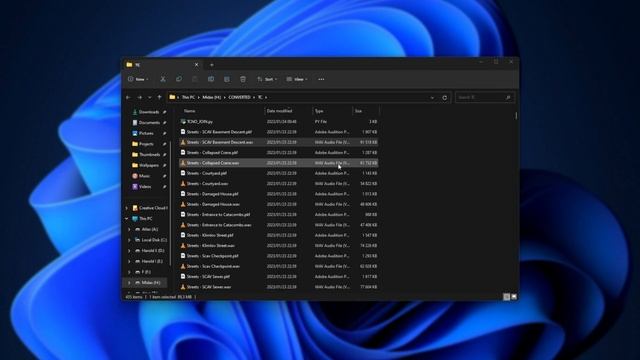
Task: Expand the Midas (H:) drive node
Action: [x=130, y=282]
